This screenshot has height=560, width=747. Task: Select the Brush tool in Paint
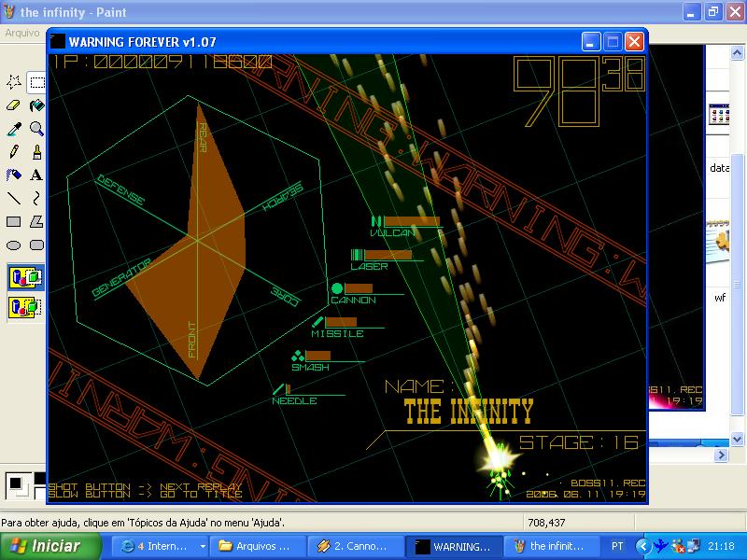click(x=36, y=152)
